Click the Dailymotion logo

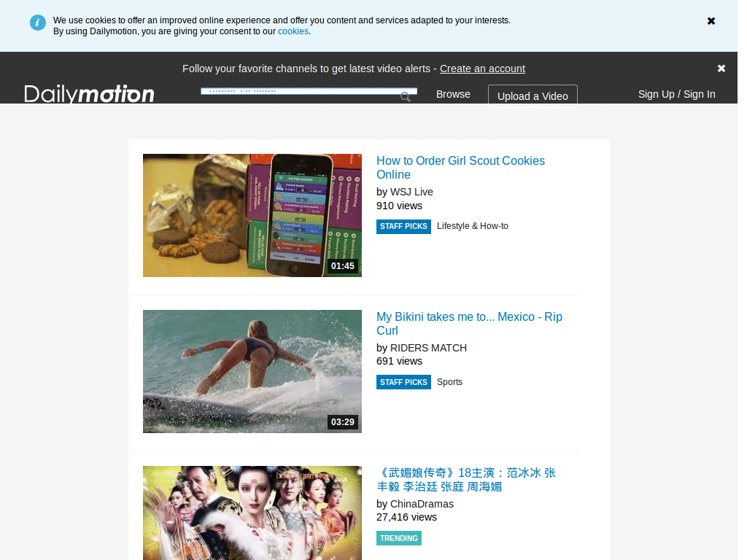tap(89, 94)
